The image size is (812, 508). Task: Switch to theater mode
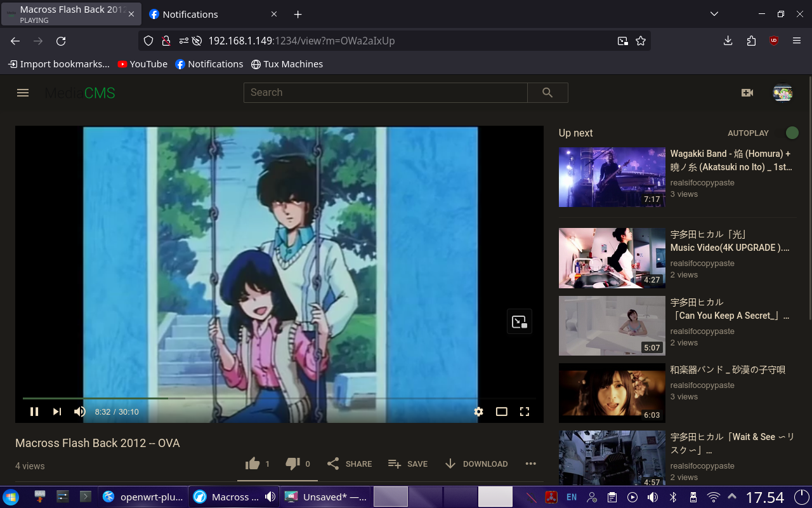click(x=501, y=411)
